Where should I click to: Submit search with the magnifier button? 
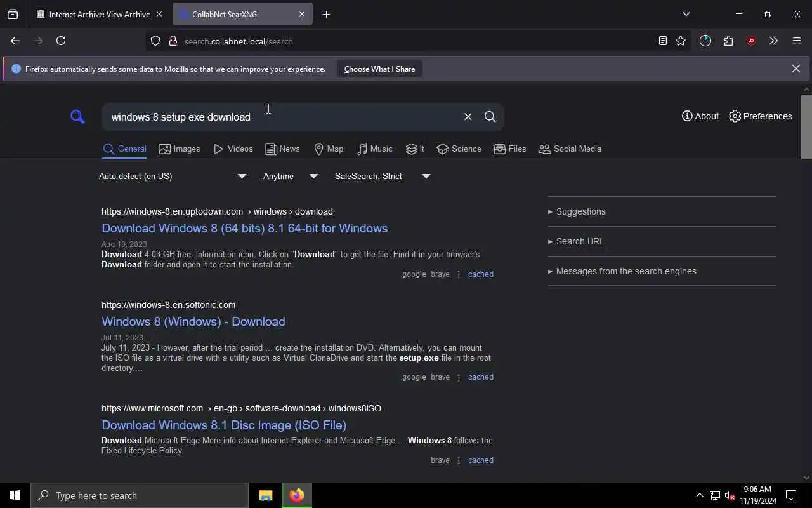click(490, 117)
